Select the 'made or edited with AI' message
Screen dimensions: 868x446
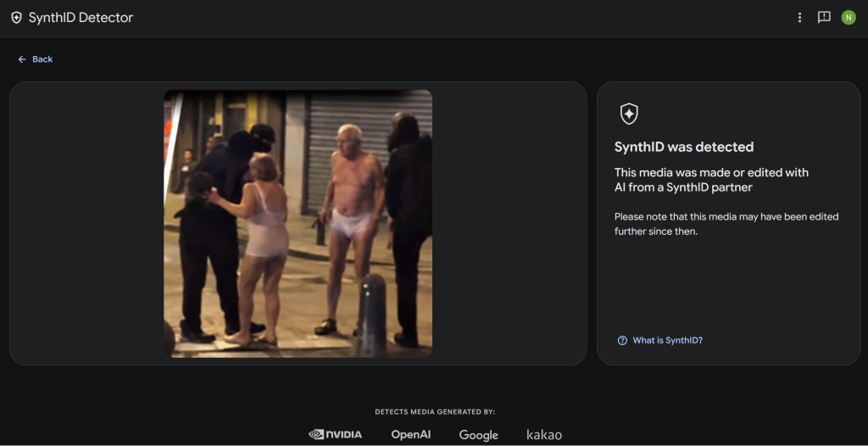(x=711, y=180)
